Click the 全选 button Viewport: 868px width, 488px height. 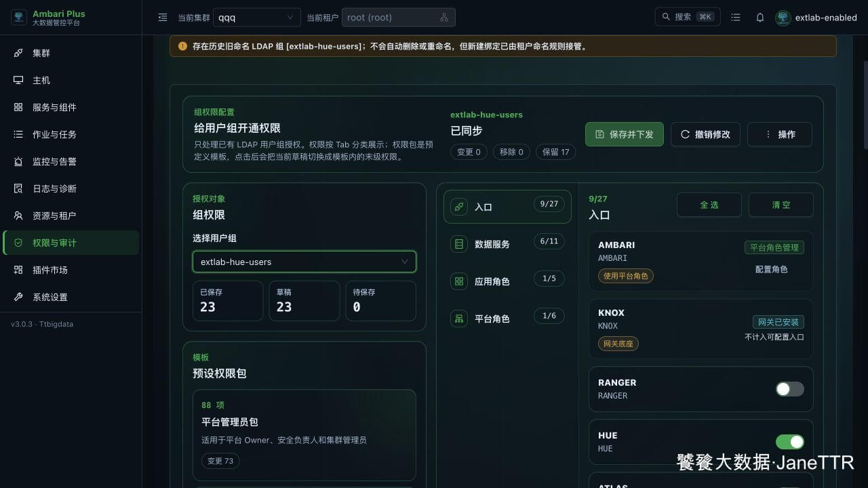click(x=709, y=205)
